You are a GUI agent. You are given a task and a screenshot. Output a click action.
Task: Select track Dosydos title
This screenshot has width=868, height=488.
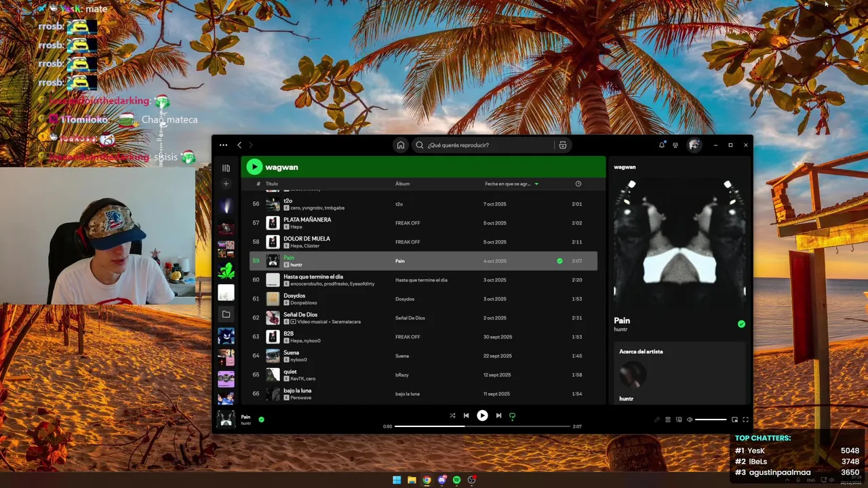point(294,296)
